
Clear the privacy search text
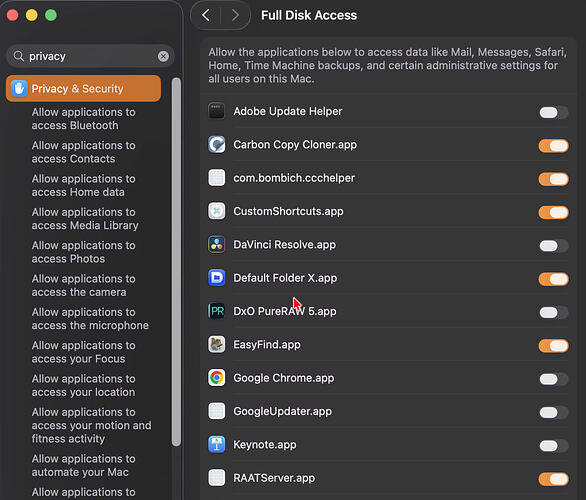click(163, 56)
